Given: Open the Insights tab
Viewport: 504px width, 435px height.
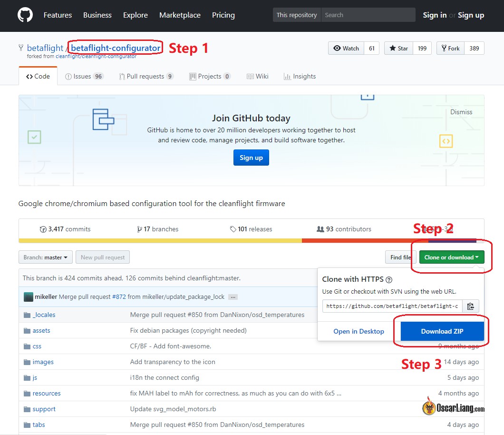Looking at the screenshot, I should coord(300,76).
